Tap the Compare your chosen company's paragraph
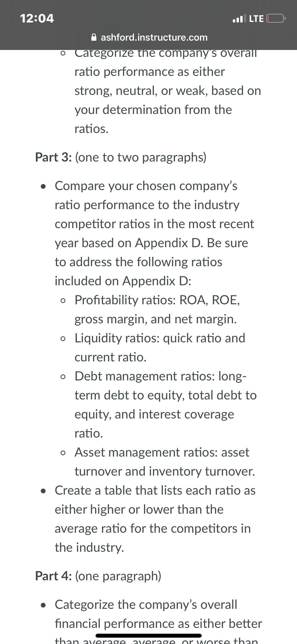 pyautogui.click(x=154, y=233)
